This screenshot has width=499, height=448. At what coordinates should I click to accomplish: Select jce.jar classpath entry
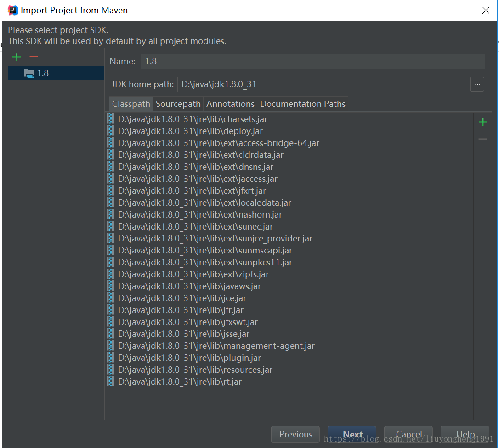click(289, 298)
